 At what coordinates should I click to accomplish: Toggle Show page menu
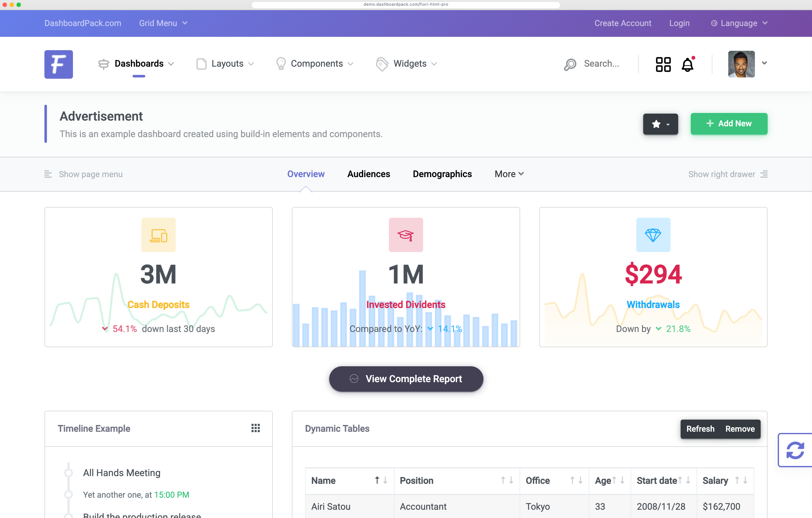point(83,174)
